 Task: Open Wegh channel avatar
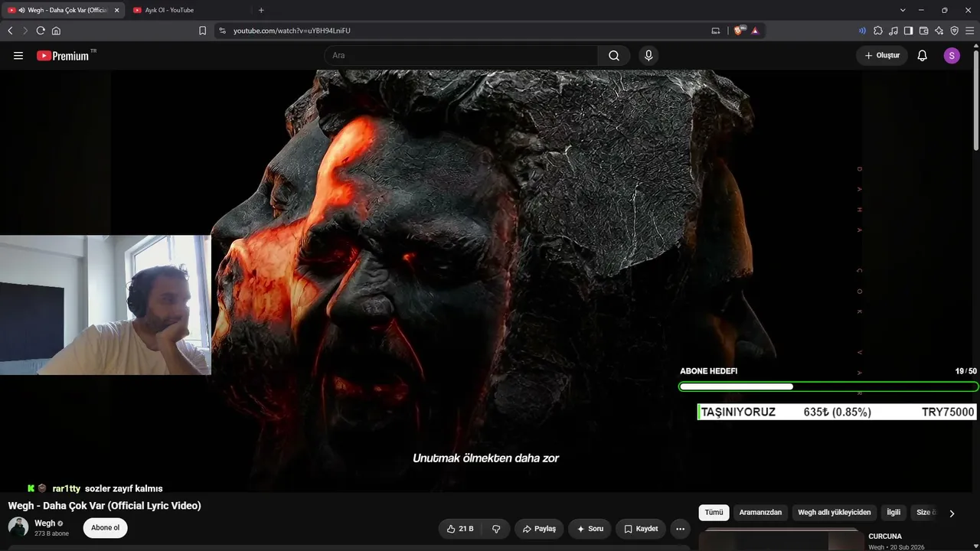tap(18, 527)
